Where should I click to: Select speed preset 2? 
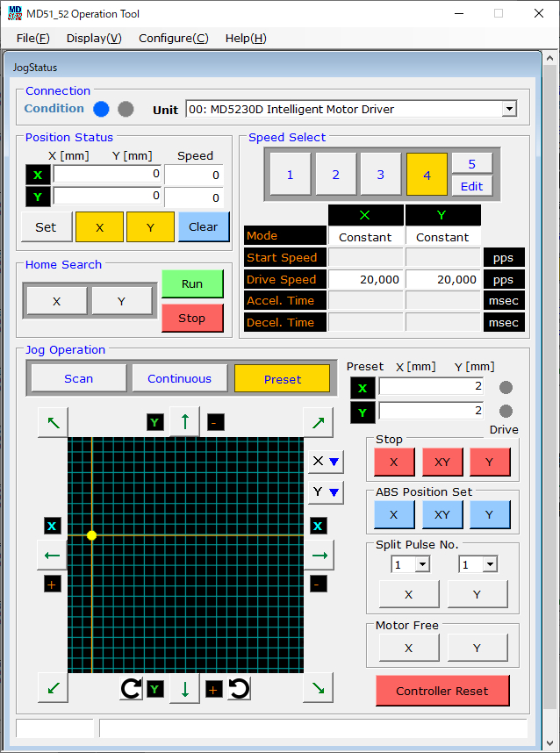(335, 175)
